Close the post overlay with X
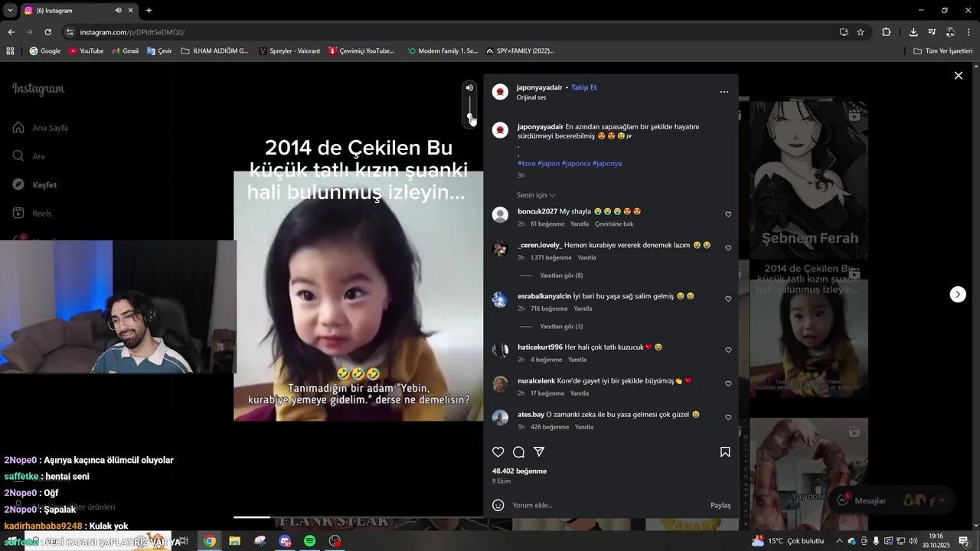 pos(958,76)
